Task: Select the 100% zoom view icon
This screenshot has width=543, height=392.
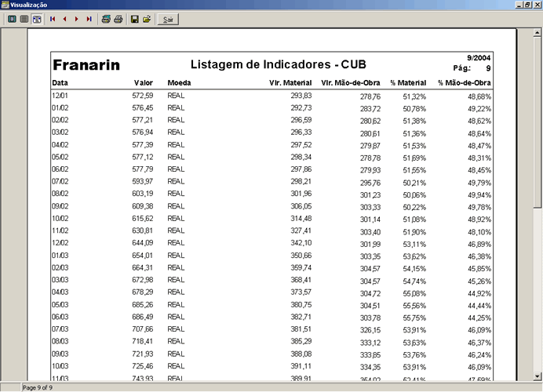Action: (24, 19)
